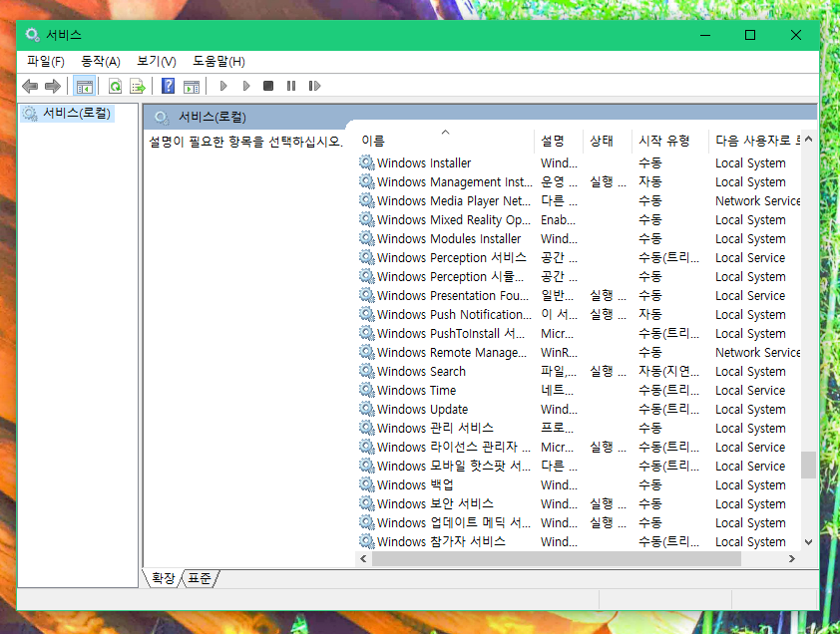
Task: Open Help with the question mark icon
Action: tap(169, 86)
